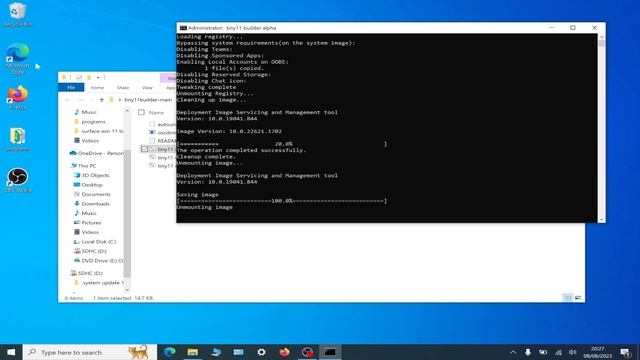Switch to the Home ribbon tab
The image size is (640, 360).
[x=97, y=88]
